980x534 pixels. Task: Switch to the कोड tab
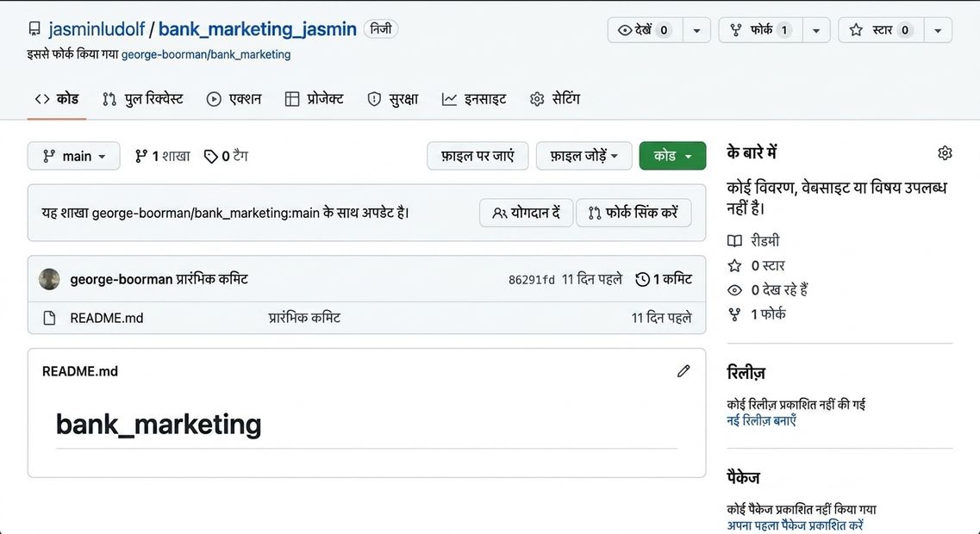(57, 99)
